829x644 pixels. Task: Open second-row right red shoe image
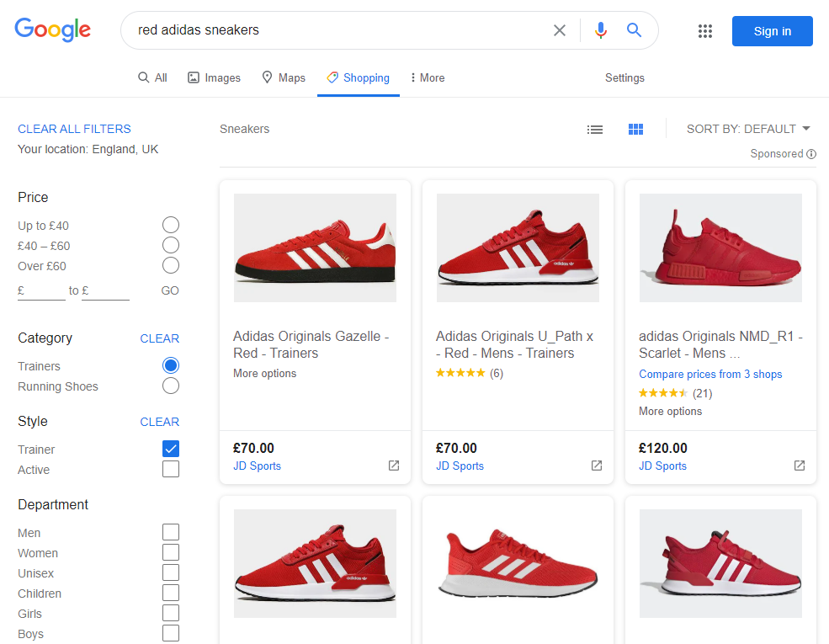720,563
